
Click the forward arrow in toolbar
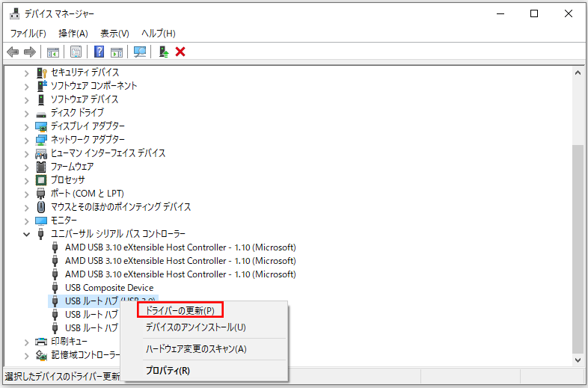click(30, 52)
